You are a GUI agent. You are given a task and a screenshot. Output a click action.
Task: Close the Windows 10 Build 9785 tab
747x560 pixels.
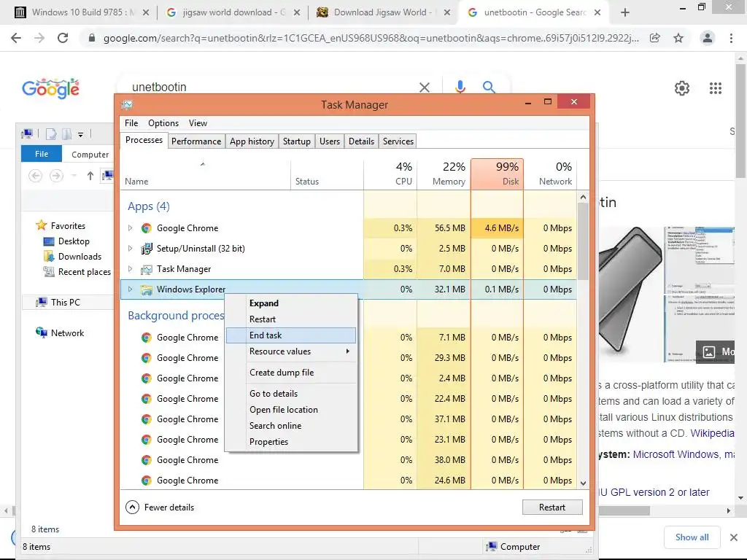coord(146,13)
